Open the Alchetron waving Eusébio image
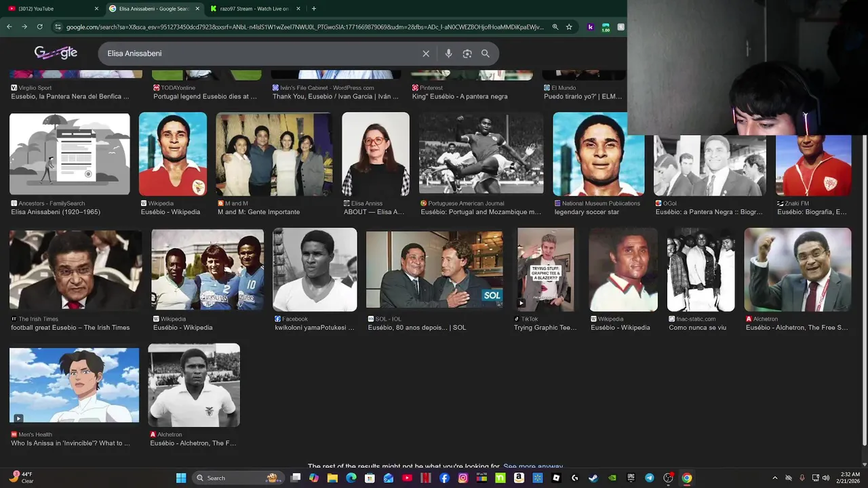The height and width of the screenshot is (488, 868). (x=797, y=270)
